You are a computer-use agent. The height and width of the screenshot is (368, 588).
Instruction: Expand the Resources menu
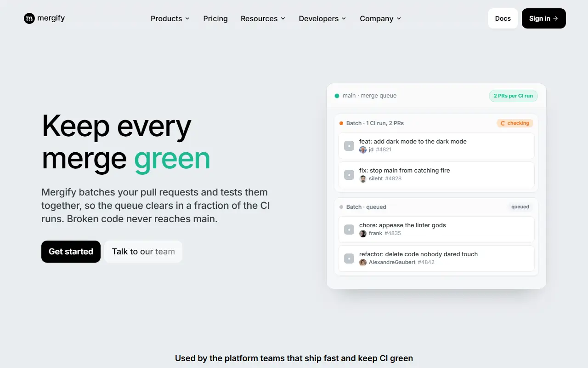(x=263, y=18)
